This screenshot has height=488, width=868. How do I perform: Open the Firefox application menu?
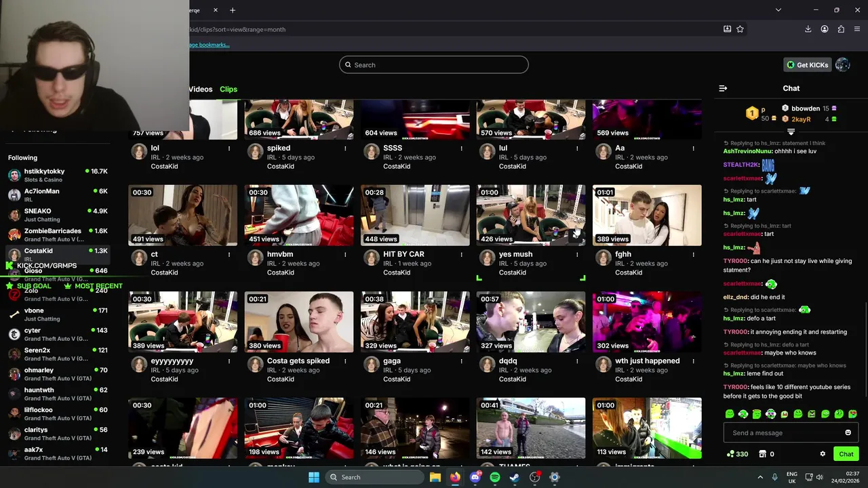pyautogui.click(x=857, y=29)
